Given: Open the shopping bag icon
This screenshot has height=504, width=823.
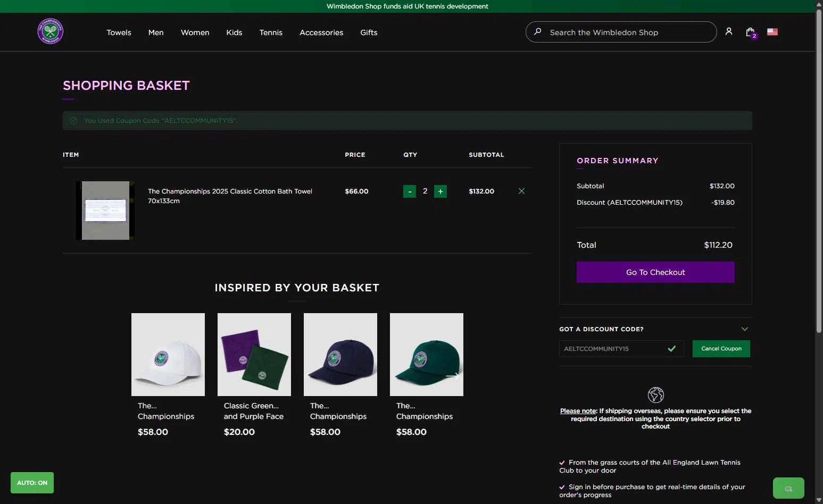Looking at the screenshot, I should (x=751, y=32).
